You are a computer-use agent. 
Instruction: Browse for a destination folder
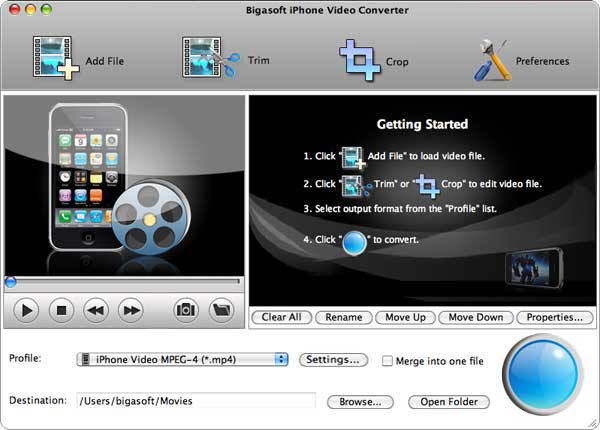[360, 402]
